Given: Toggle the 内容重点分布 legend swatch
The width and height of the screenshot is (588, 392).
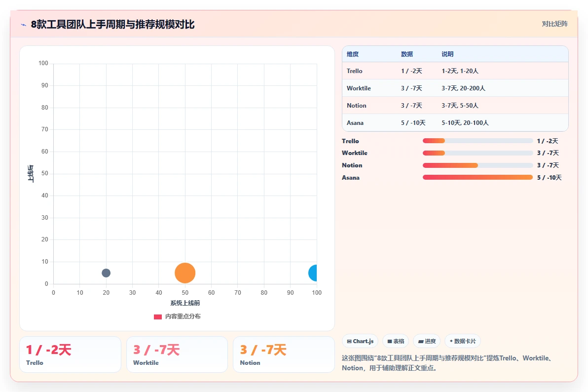Looking at the screenshot, I should pos(157,316).
